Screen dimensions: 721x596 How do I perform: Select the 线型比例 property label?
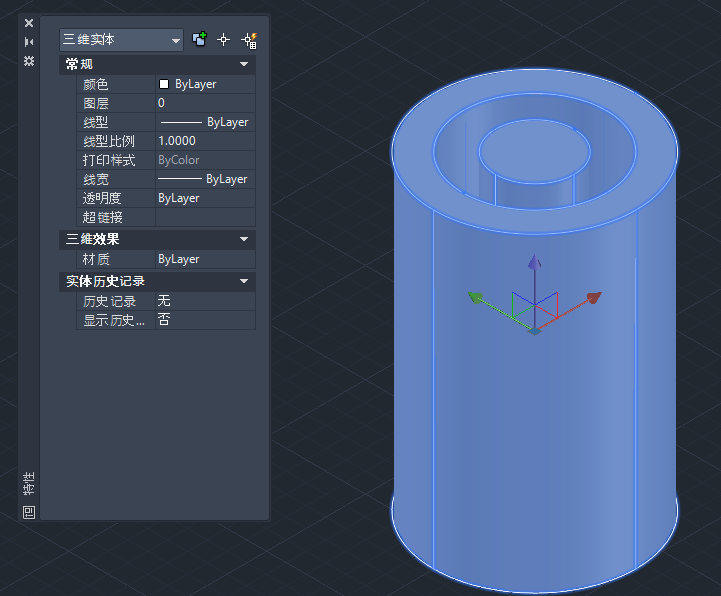[x=109, y=141]
